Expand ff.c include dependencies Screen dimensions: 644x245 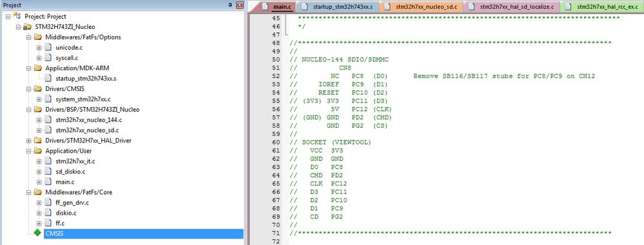(39, 223)
